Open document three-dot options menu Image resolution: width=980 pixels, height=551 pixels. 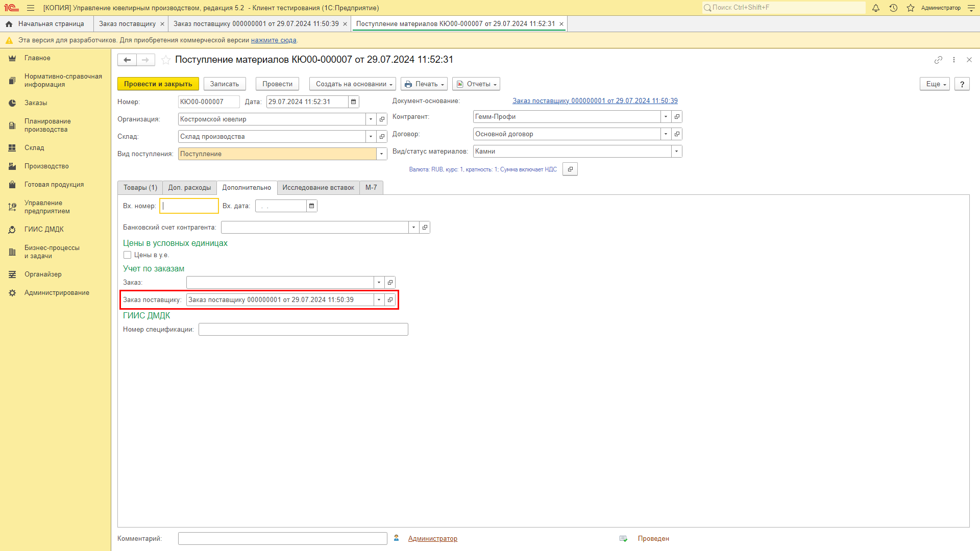click(954, 60)
